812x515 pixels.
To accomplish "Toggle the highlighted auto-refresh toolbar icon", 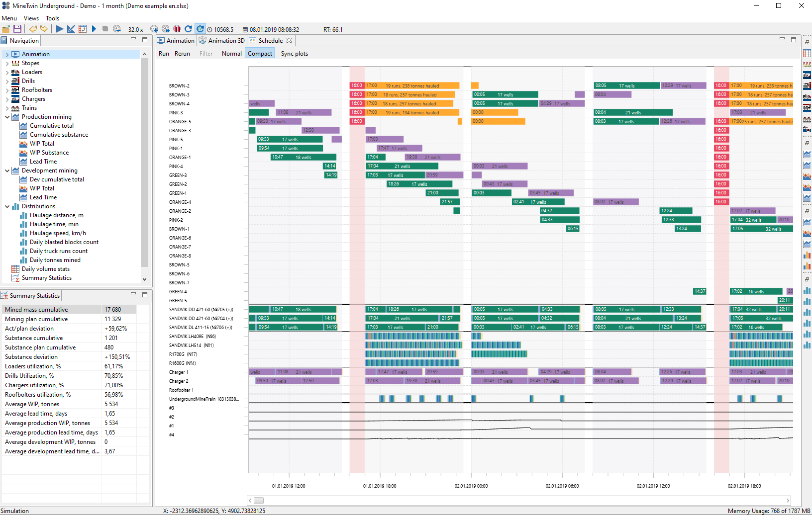I will click(x=200, y=29).
